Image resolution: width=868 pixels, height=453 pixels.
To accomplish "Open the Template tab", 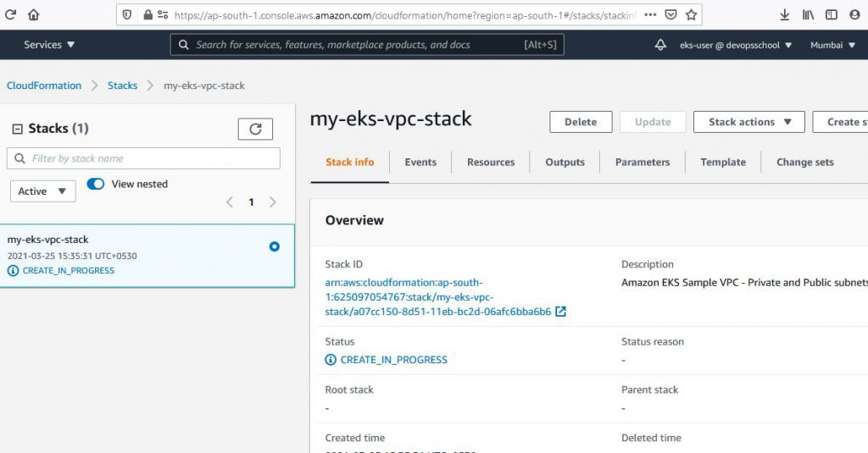I will point(723,162).
